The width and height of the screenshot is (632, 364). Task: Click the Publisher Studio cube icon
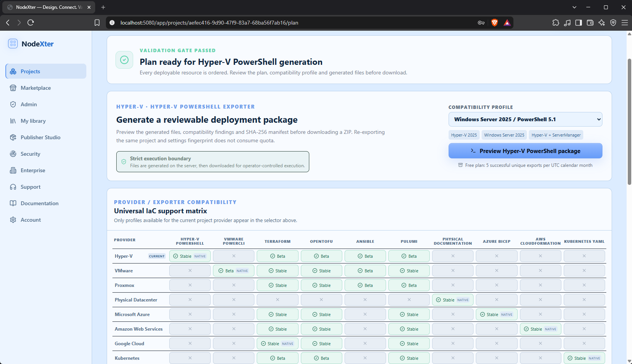(13, 137)
